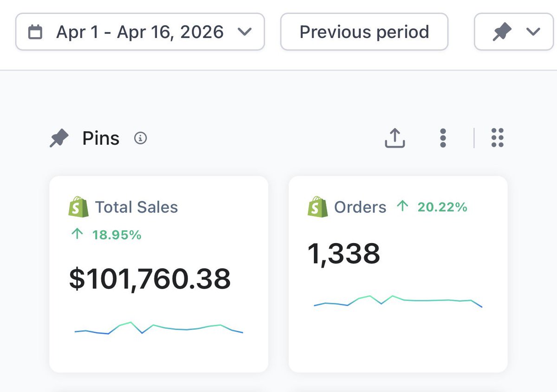
Task: Click the 1,338 orders value
Action: pos(343,254)
